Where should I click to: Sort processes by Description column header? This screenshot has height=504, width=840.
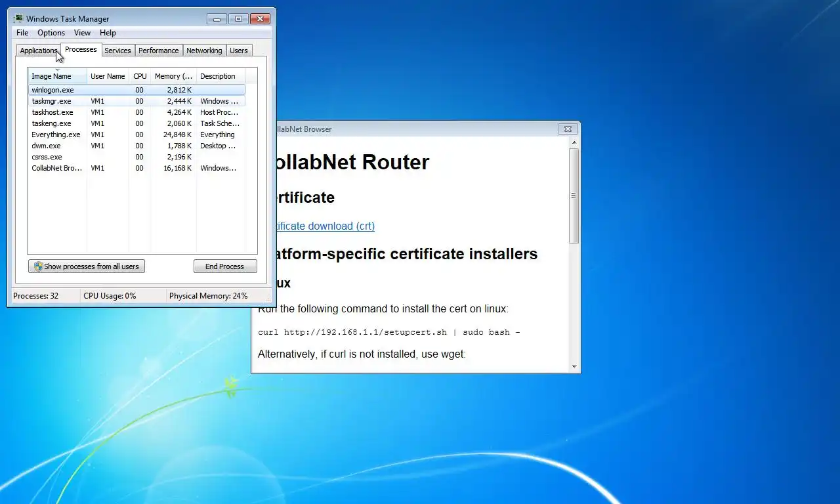(x=220, y=76)
